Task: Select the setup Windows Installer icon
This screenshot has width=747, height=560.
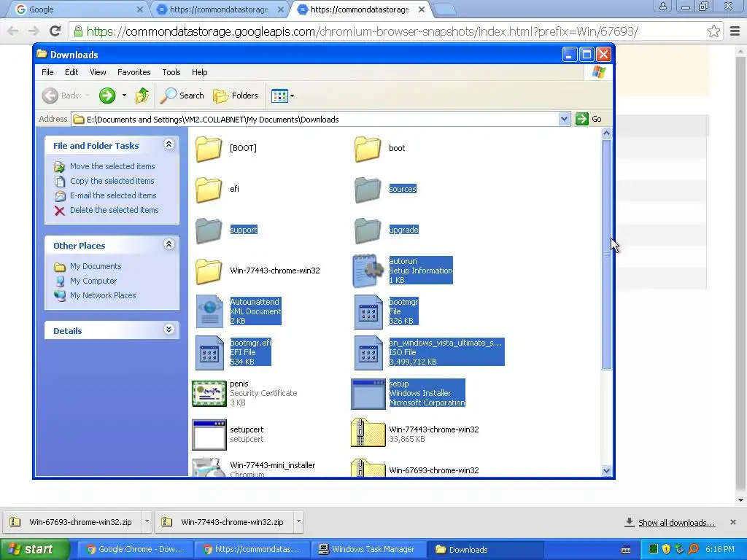Action: [x=368, y=394]
